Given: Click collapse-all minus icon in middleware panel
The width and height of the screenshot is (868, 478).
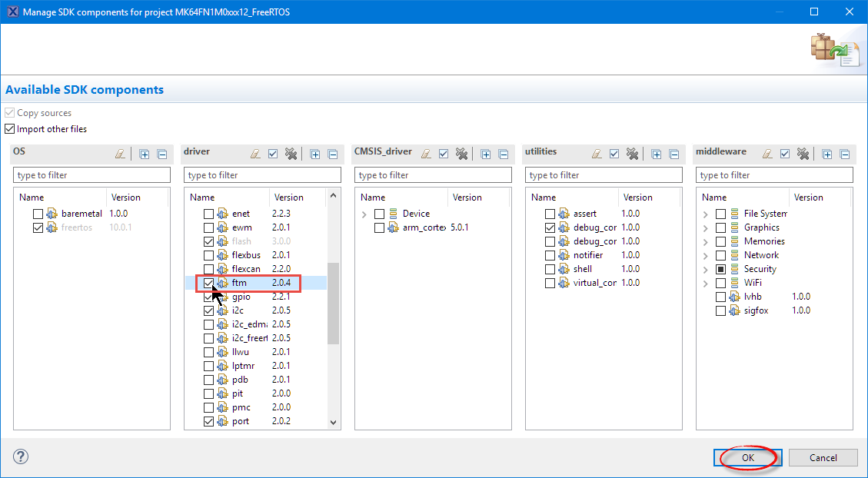Looking at the screenshot, I should tap(844, 154).
